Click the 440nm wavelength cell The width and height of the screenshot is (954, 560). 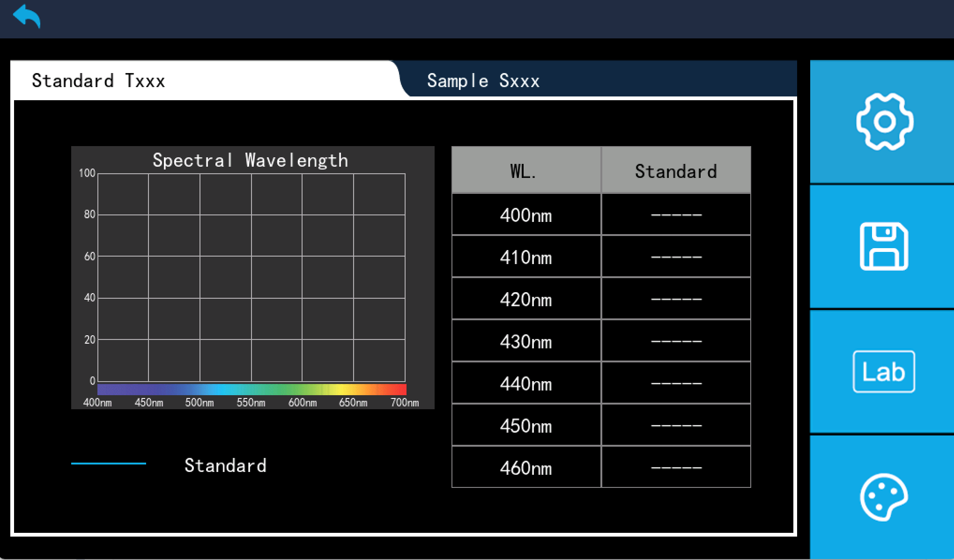point(525,384)
